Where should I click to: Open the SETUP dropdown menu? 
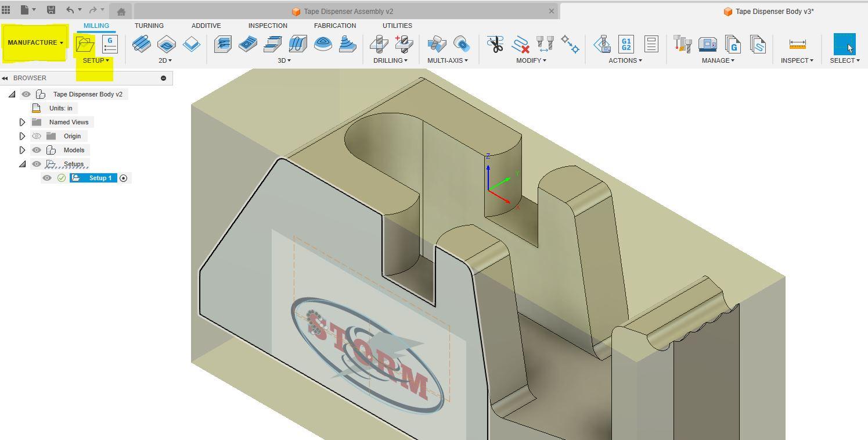click(96, 60)
